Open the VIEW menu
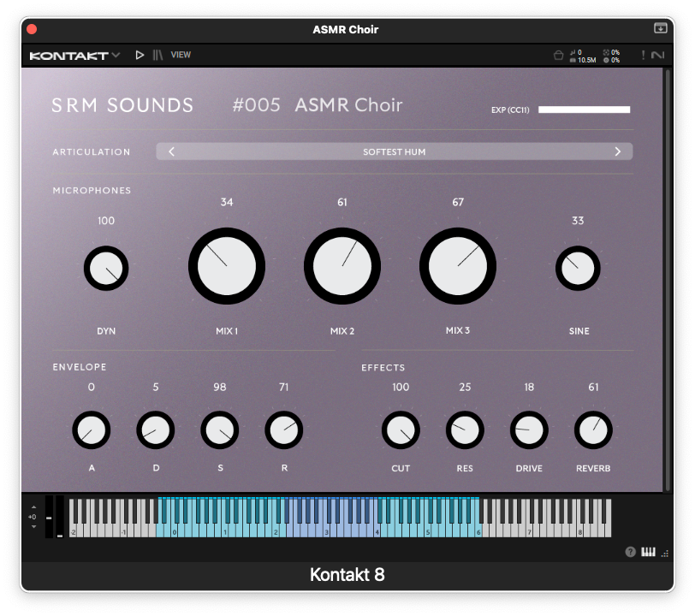695x616 pixels. 181,55
